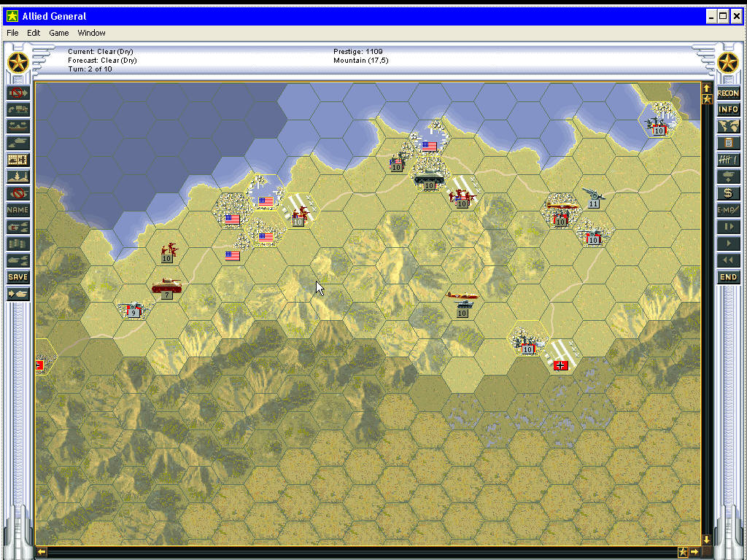The width and height of the screenshot is (747, 560).
Task: Click the supply crates icon
Action: pyautogui.click(x=18, y=244)
